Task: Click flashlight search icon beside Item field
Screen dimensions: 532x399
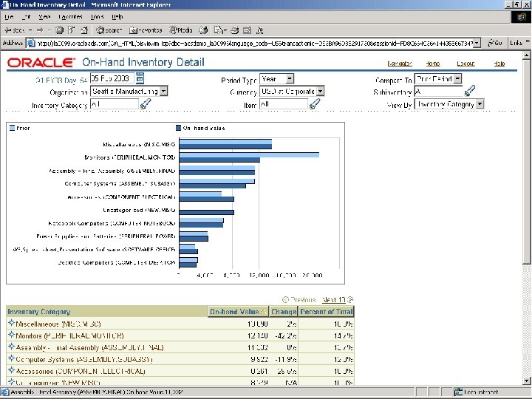Action: pyautogui.click(x=315, y=104)
